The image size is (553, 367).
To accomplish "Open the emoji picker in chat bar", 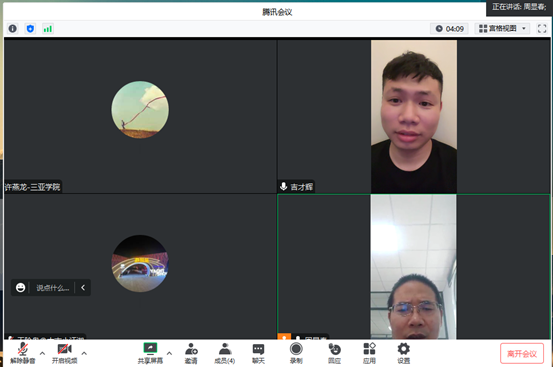I will (x=20, y=288).
